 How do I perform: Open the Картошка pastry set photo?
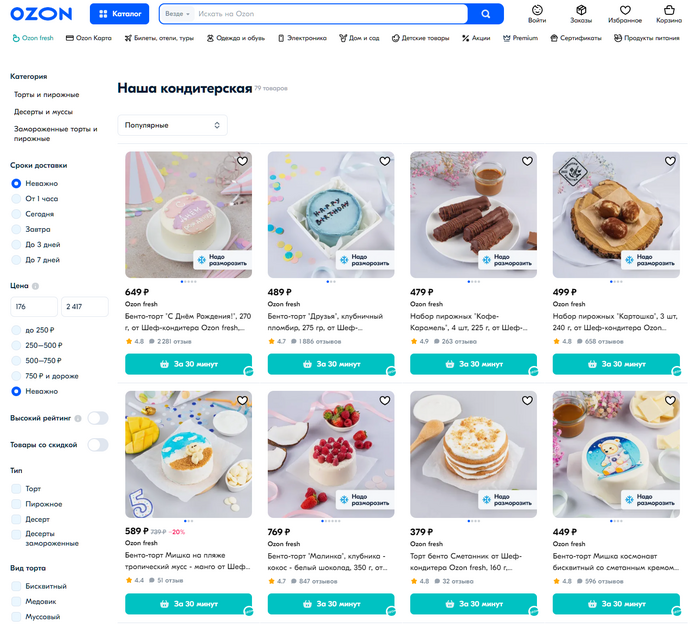tap(616, 215)
